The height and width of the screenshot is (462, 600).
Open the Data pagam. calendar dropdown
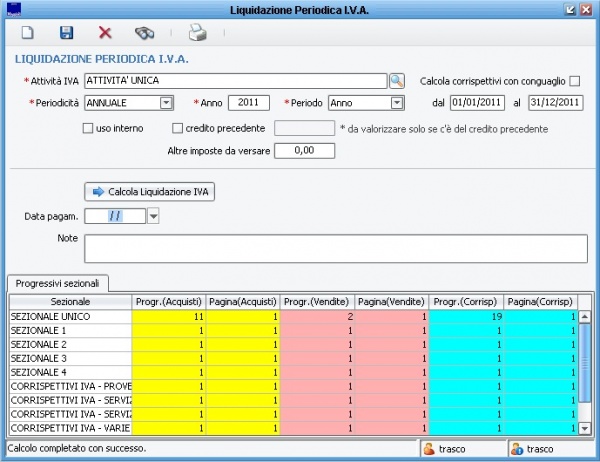tap(153, 215)
